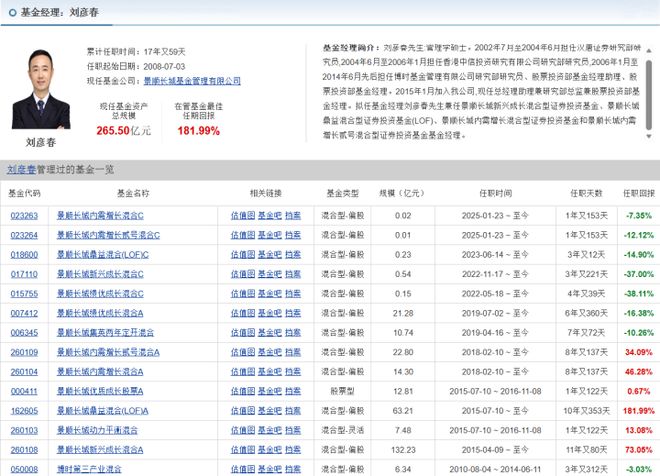Screen dimensions: 660x476
Task: Click the 73.05% return cell
Action: pyautogui.click(x=639, y=450)
